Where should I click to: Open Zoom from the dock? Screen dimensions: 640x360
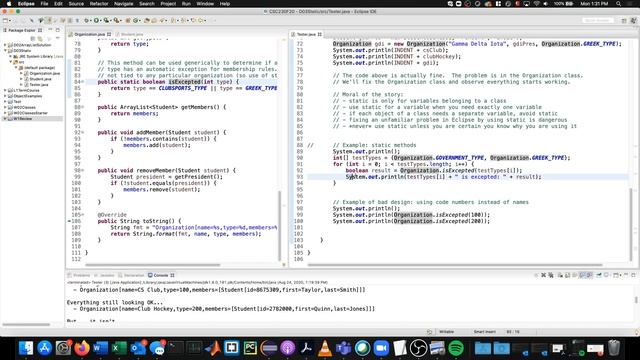point(381,348)
